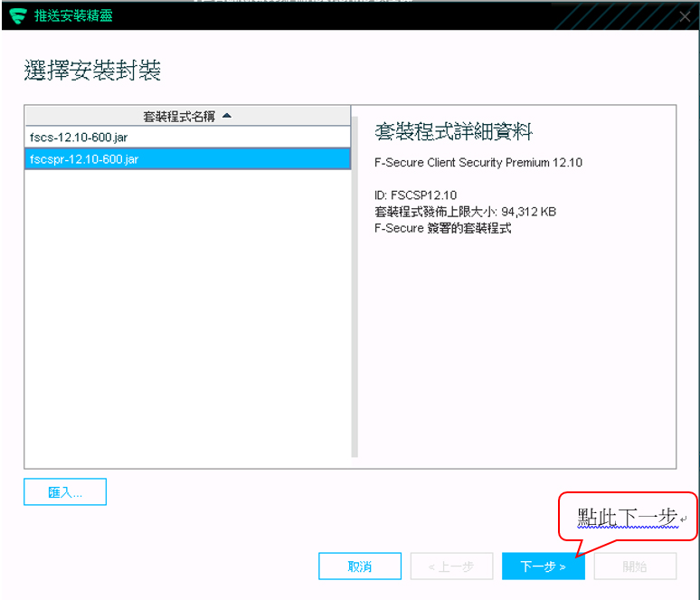Viewport: 700px width, 600px height.
Task: Click the F-Secure logo in title bar
Action: click(x=18, y=16)
